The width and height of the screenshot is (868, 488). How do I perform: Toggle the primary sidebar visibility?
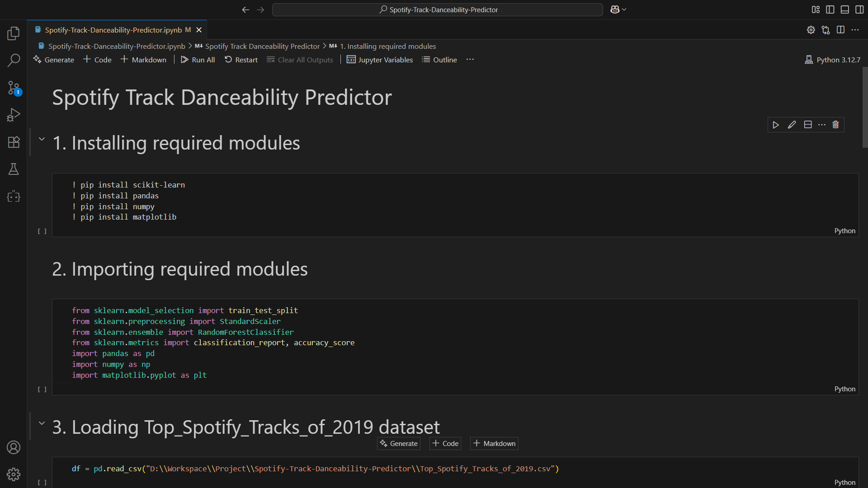830,9
